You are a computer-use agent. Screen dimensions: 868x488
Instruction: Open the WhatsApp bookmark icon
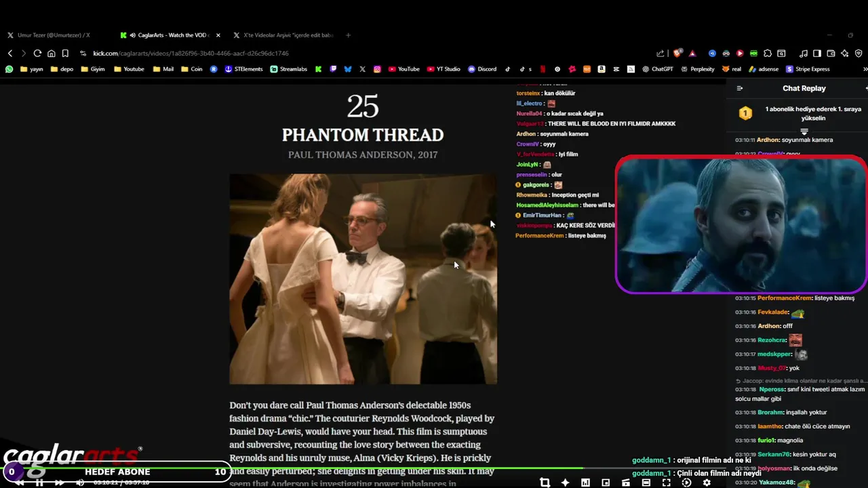(x=9, y=69)
